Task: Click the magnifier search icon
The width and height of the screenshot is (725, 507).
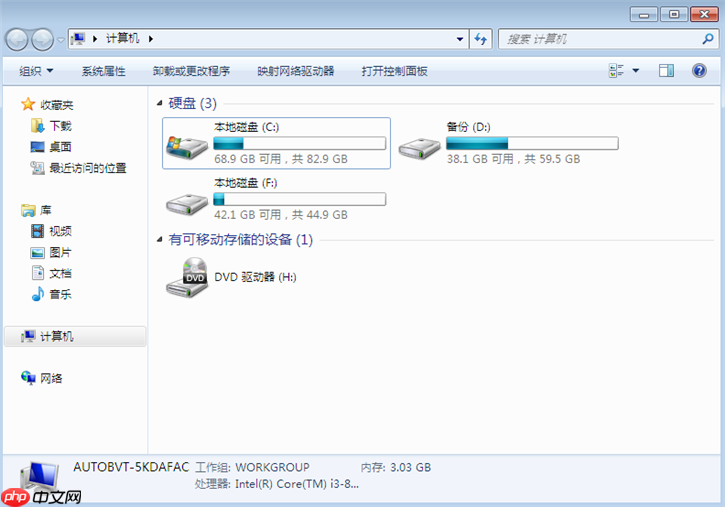Action: [x=707, y=39]
